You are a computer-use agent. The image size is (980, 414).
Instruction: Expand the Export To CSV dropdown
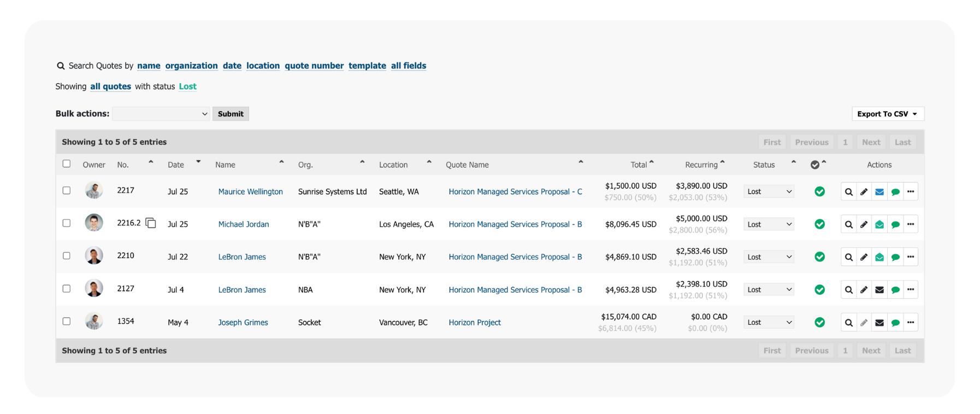pyautogui.click(x=887, y=114)
